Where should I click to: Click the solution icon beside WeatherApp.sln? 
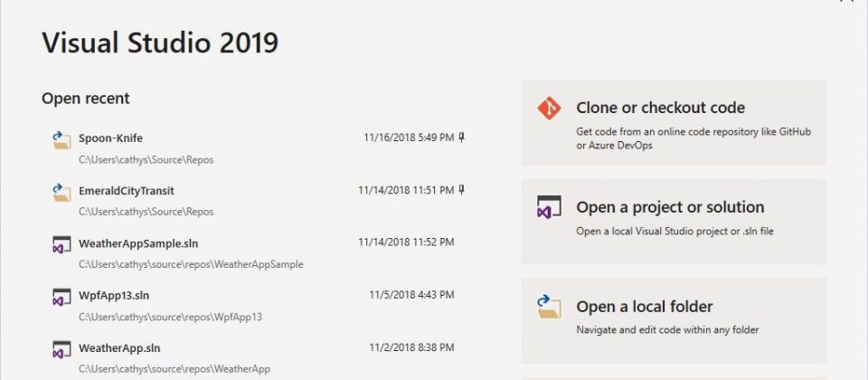click(61, 349)
